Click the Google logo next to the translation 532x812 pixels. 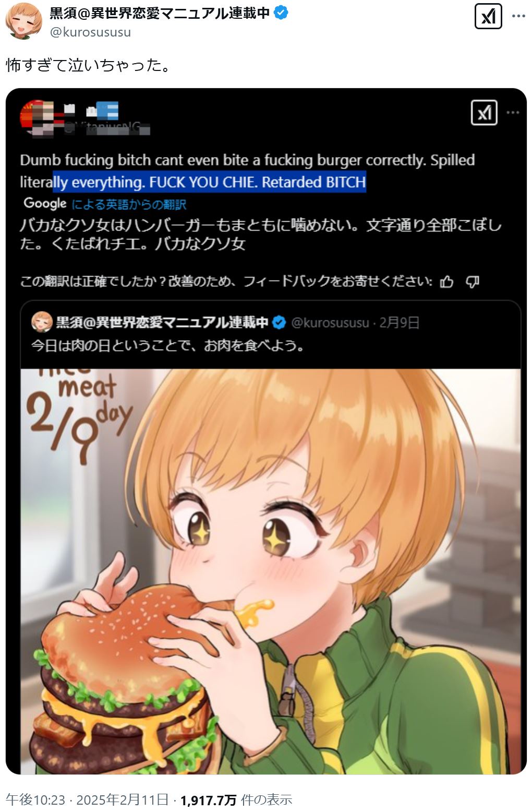click(x=45, y=203)
